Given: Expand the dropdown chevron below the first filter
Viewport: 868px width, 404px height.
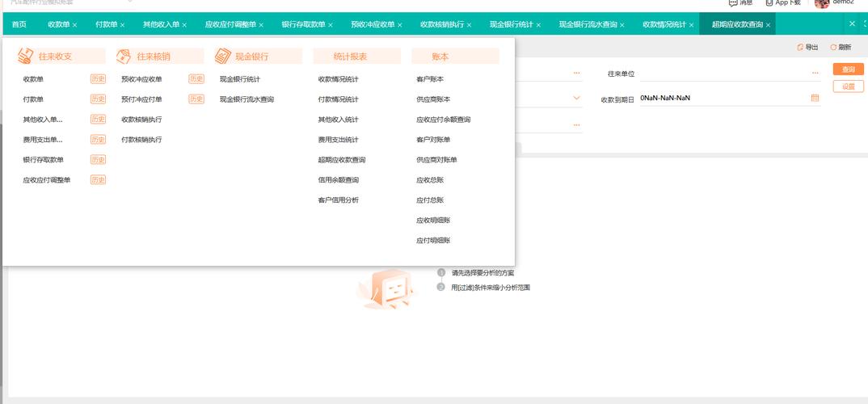Looking at the screenshot, I should [x=576, y=98].
